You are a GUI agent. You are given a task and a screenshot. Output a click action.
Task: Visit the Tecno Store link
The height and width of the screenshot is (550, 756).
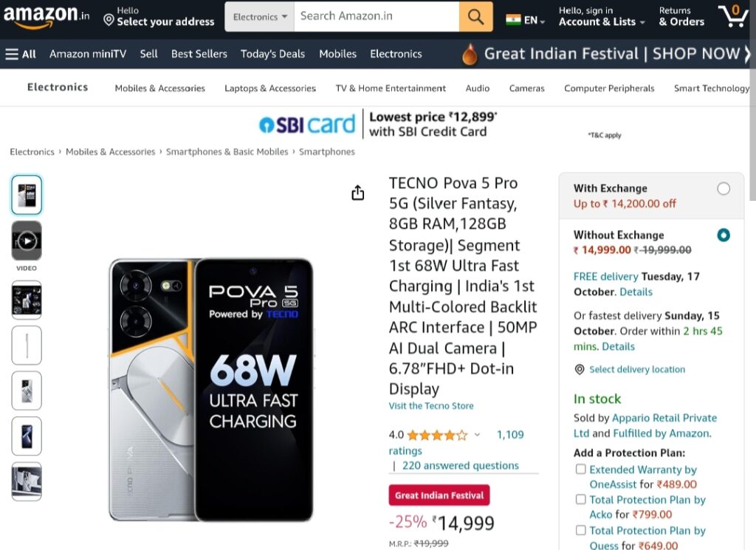coord(431,406)
